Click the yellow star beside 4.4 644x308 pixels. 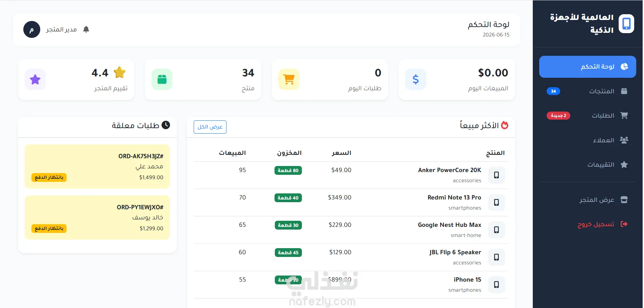pyautogui.click(x=120, y=72)
